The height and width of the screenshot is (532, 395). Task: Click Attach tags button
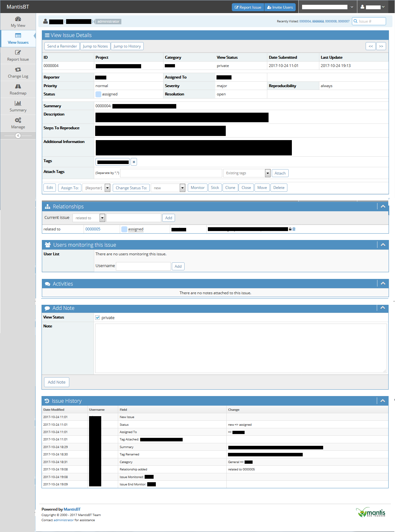(x=280, y=173)
